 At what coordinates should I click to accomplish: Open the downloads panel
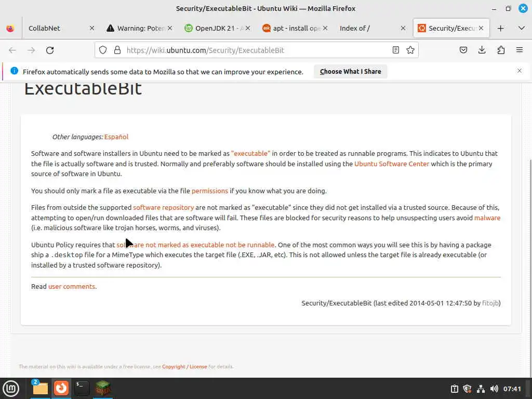click(482, 50)
